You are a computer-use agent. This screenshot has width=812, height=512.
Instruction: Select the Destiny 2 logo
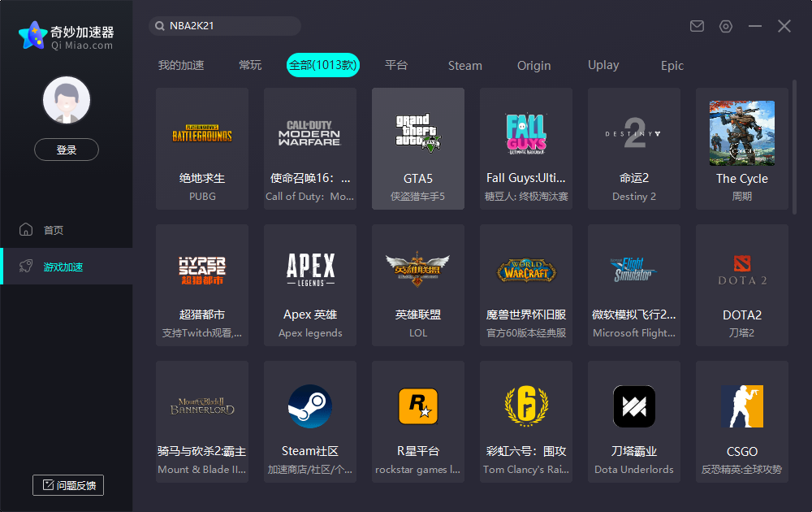(634, 134)
